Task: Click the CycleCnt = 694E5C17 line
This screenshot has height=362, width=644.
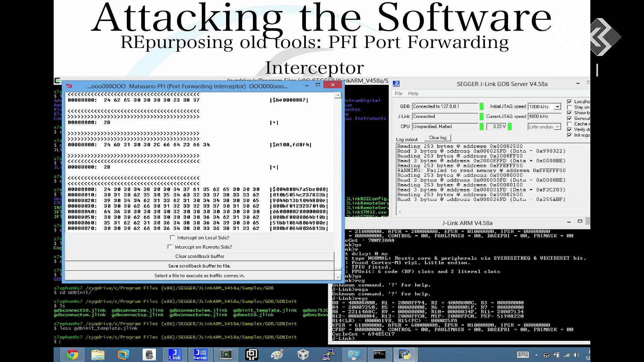Action: [363, 334]
